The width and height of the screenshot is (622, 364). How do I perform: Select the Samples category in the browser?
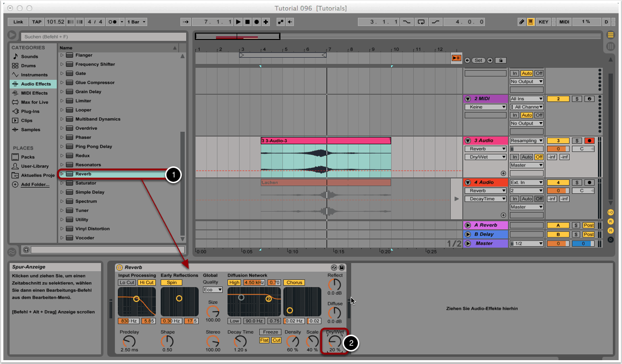[30, 130]
